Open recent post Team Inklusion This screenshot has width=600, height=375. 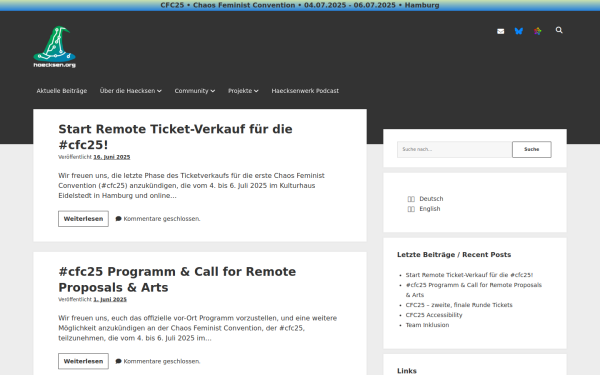[427, 325]
